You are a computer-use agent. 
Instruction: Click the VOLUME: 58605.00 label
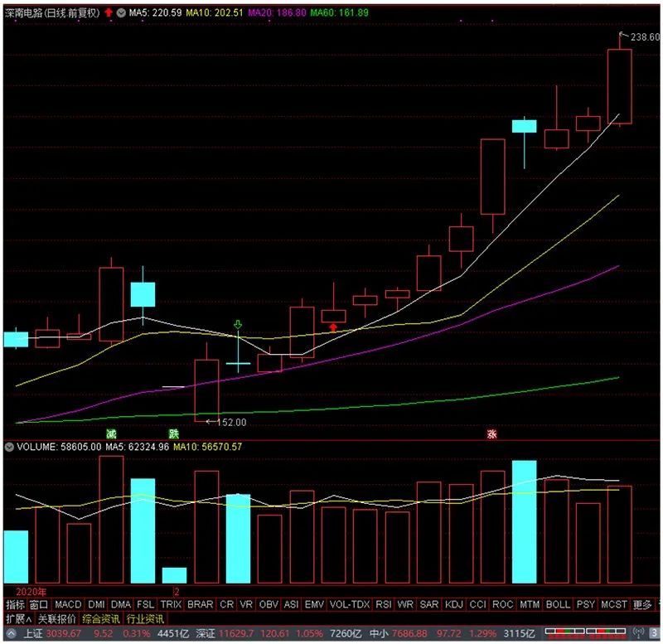pos(59,447)
